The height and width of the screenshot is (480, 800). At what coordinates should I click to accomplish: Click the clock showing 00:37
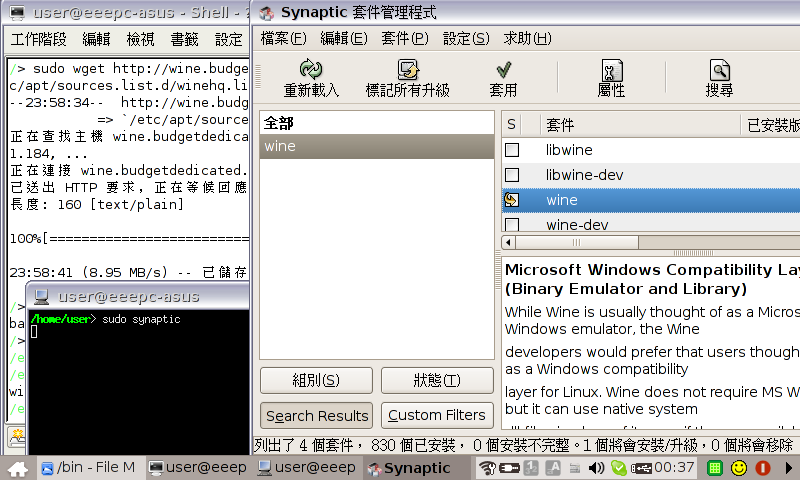(x=674, y=467)
